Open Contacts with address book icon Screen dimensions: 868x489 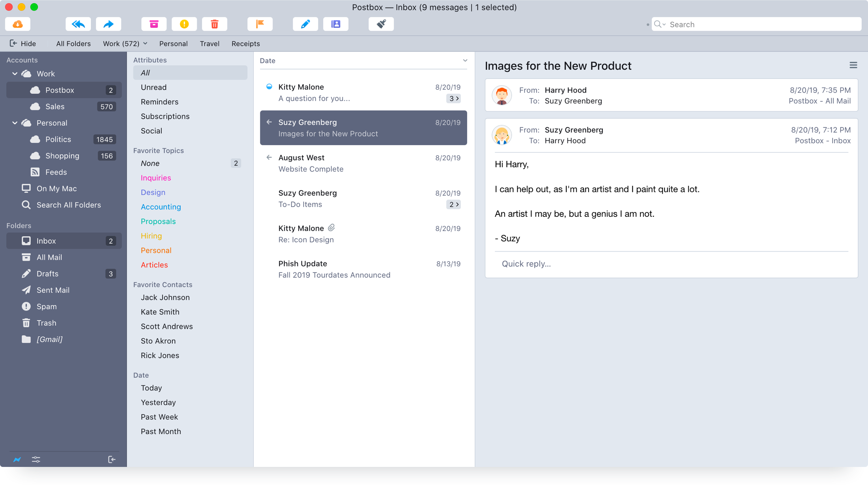pyautogui.click(x=336, y=24)
